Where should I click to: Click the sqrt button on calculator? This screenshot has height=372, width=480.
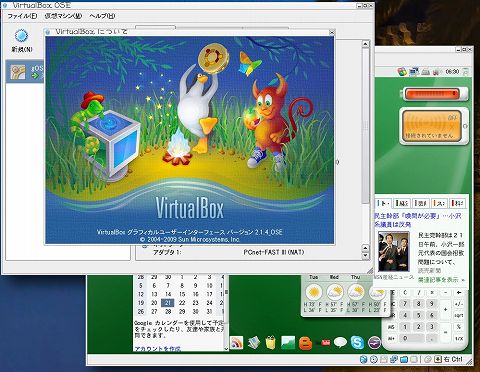(459, 315)
